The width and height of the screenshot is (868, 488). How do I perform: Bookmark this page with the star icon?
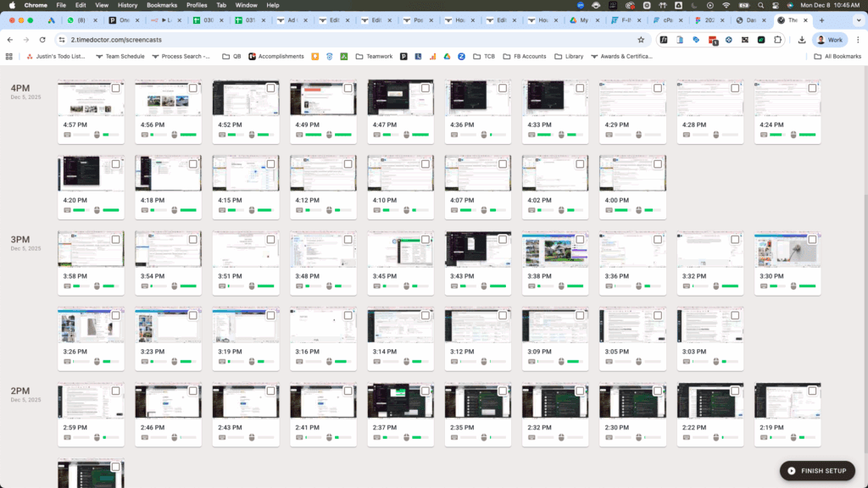pyautogui.click(x=641, y=40)
